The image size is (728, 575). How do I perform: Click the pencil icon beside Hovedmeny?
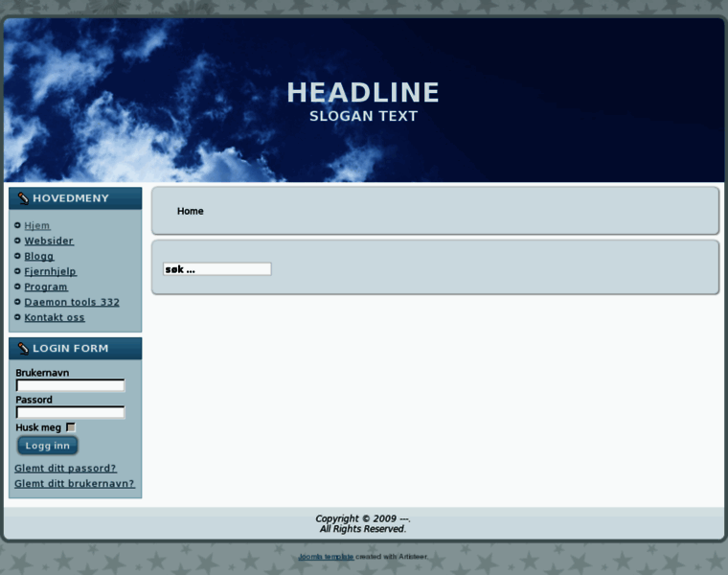[x=23, y=198]
